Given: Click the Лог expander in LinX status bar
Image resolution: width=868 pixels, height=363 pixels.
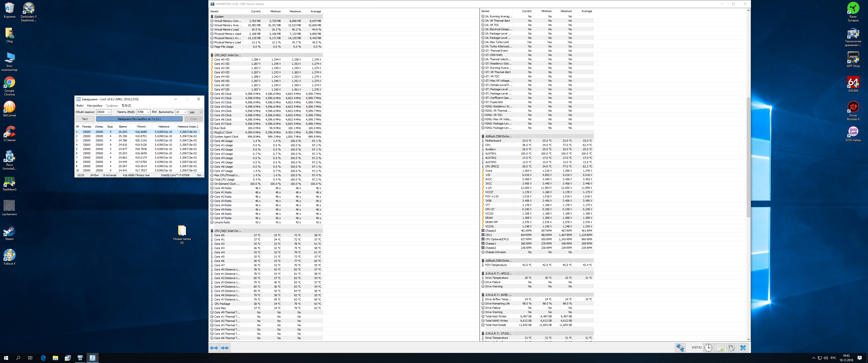Looking at the screenshot, I should click(200, 175).
